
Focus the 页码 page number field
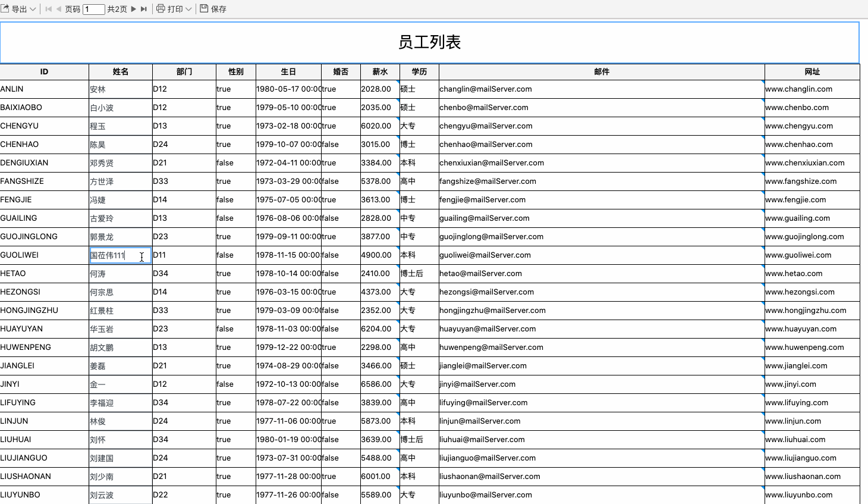[94, 9]
